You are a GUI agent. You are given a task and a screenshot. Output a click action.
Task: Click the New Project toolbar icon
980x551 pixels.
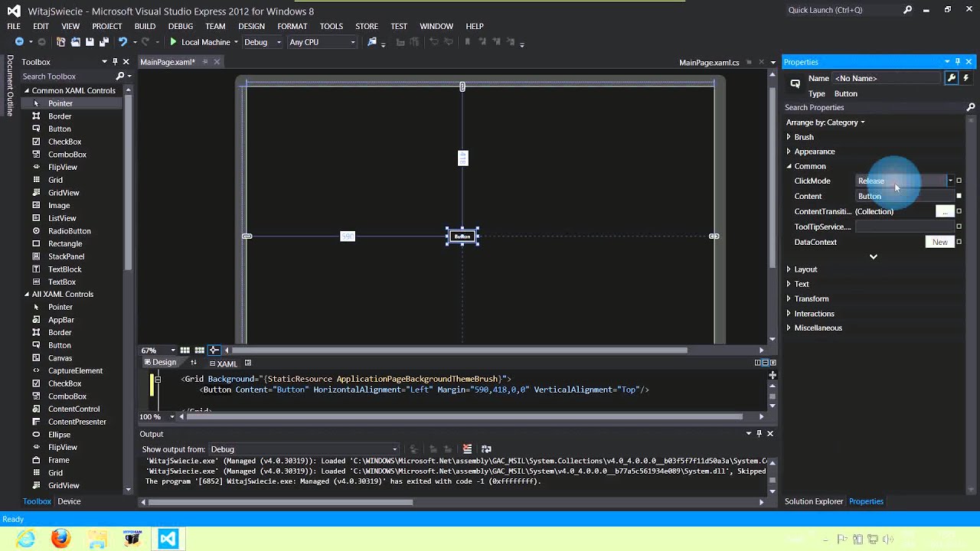click(x=61, y=42)
